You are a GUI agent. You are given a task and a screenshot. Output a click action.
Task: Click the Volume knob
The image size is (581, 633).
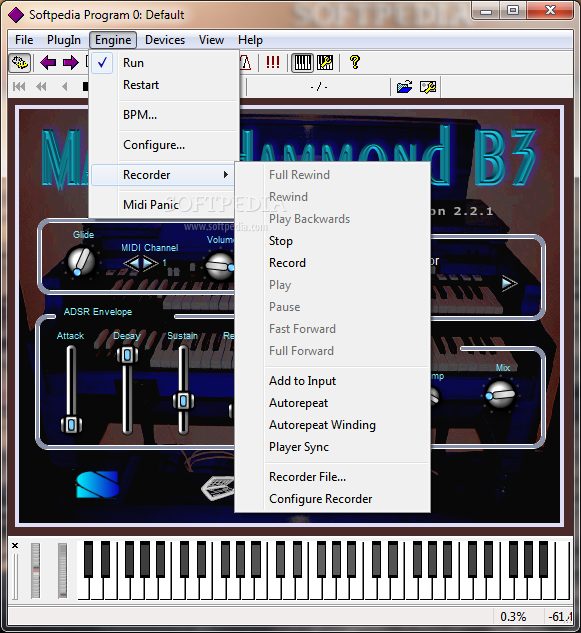coord(220,266)
